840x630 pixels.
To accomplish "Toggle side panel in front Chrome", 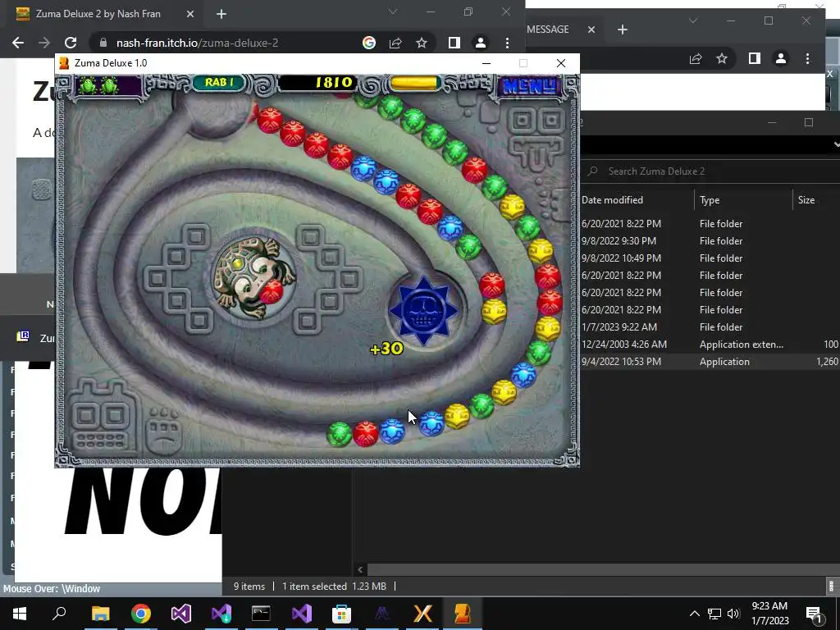I will [x=454, y=43].
